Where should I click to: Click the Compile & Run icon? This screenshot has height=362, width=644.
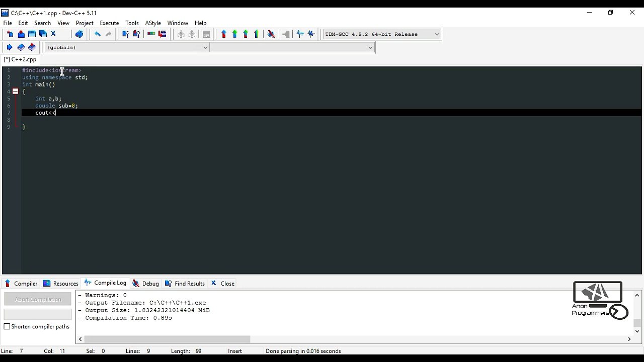[246, 34]
